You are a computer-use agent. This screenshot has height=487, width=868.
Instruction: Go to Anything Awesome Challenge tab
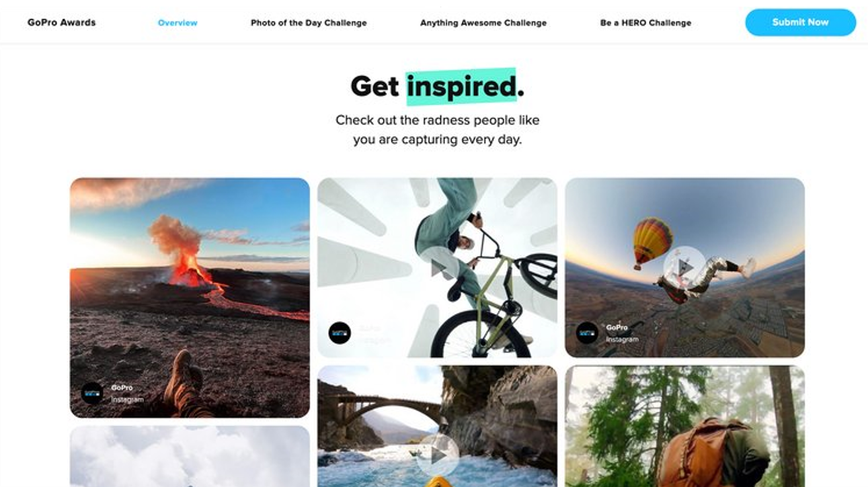pos(483,22)
